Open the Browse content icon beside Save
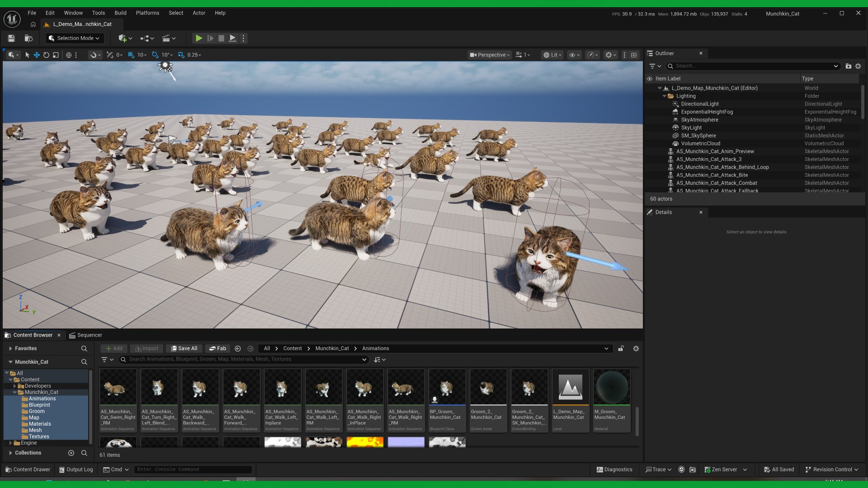This screenshot has height=488, width=868. (28, 38)
